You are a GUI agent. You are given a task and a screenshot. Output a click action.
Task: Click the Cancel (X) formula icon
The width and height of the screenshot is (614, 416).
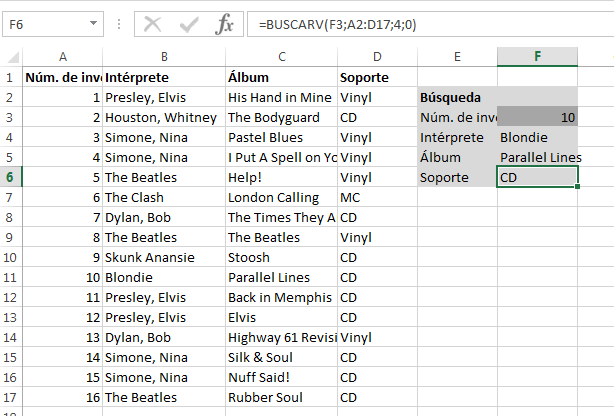coord(153,24)
